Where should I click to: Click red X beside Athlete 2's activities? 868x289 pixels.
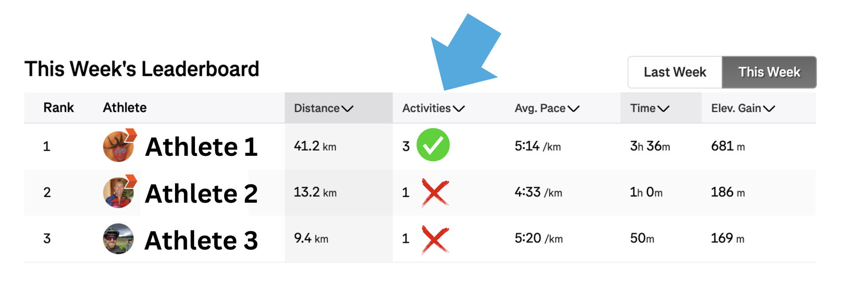[435, 193]
